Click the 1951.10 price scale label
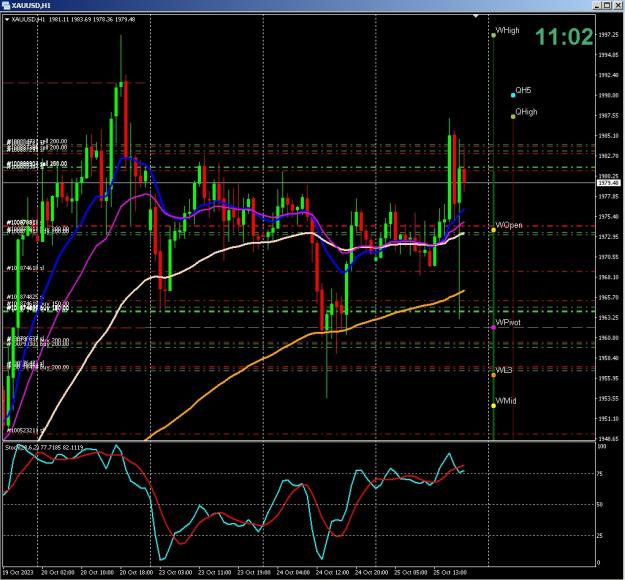This screenshot has height=580, width=625. point(608,419)
